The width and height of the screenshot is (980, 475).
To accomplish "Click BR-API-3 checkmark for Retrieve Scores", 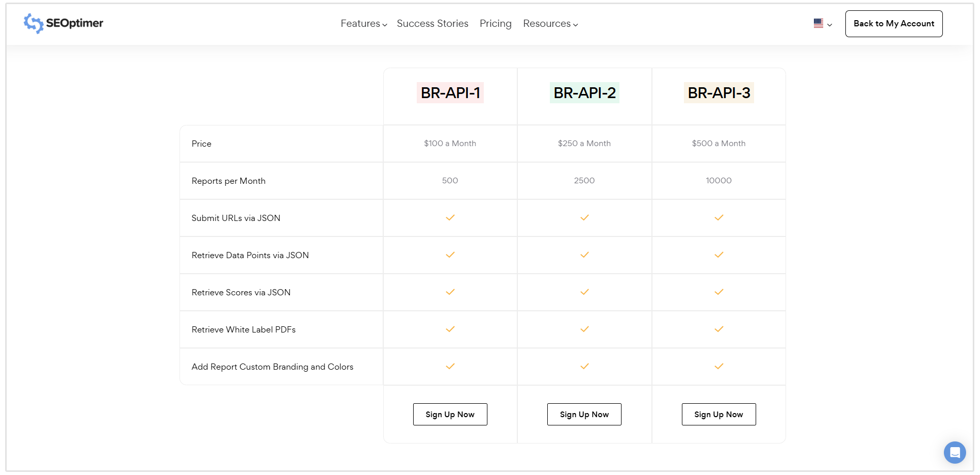I will click(x=719, y=292).
